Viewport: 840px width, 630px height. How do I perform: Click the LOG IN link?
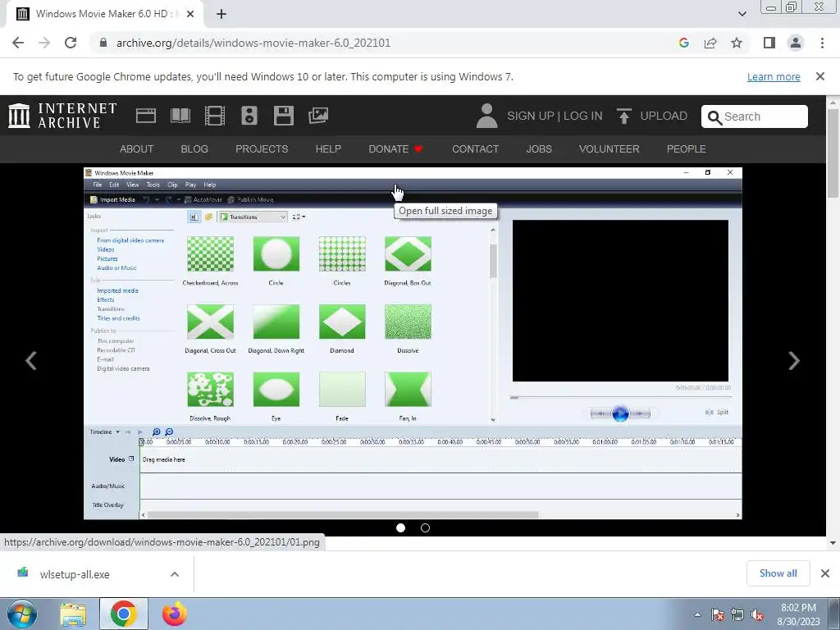coord(583,116)
